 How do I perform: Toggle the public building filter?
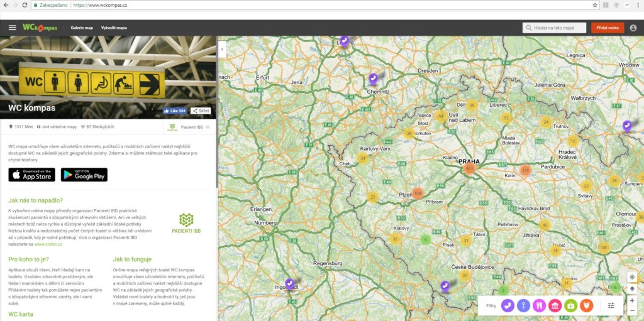tap(555, 305)
